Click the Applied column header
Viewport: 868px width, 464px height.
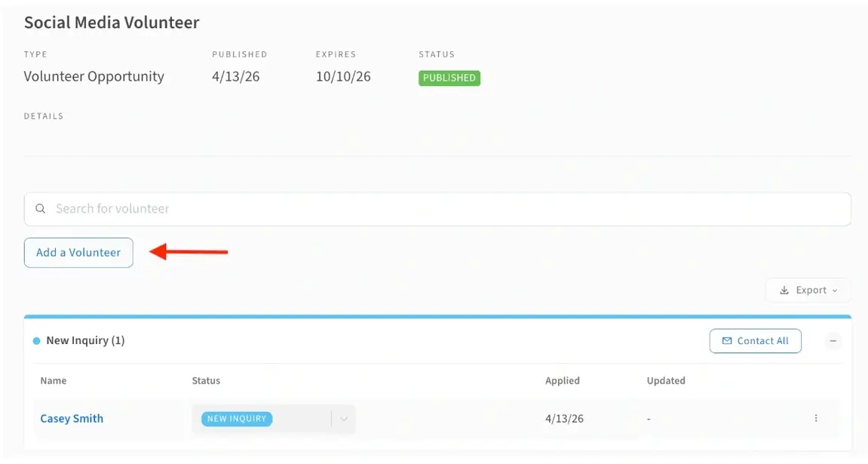(x=562, y=380)
